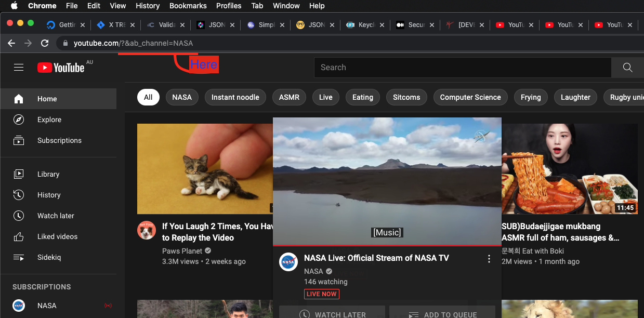
Task: Click the NASA channel avatar in subscriptions
Action: [x=19, y=306]
